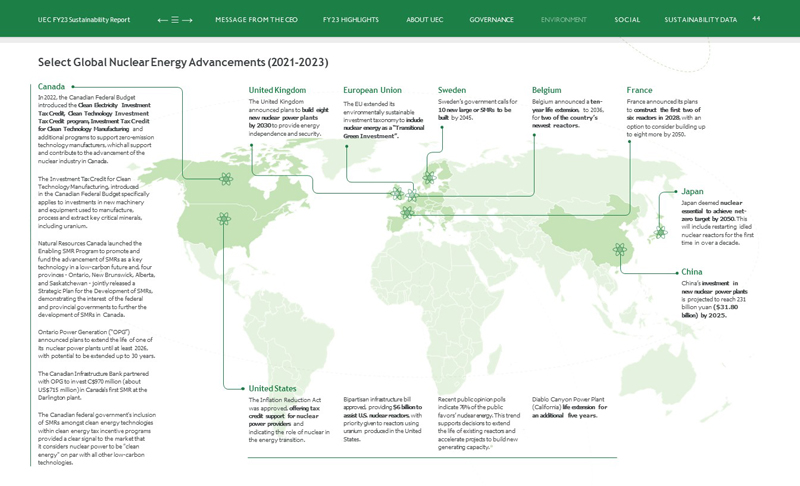The image size is (800, 486).
Task: Click the European Union atom marker
Action: point(413,197)
